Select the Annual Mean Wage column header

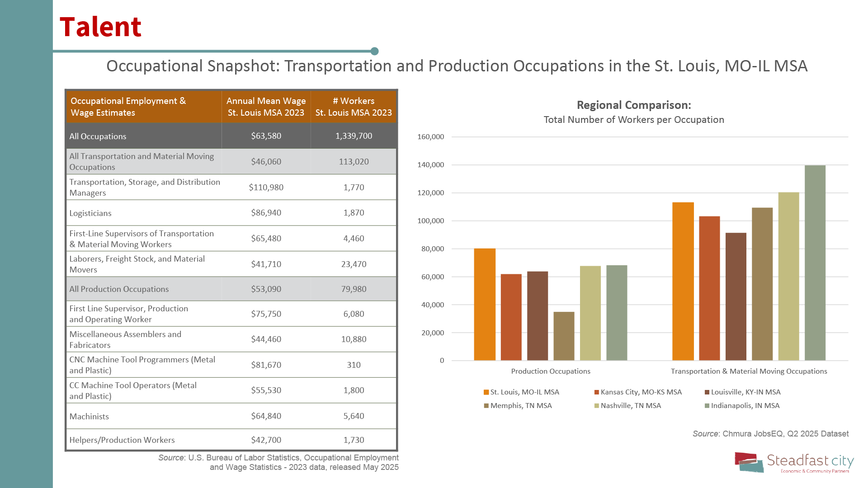point(266,107)
